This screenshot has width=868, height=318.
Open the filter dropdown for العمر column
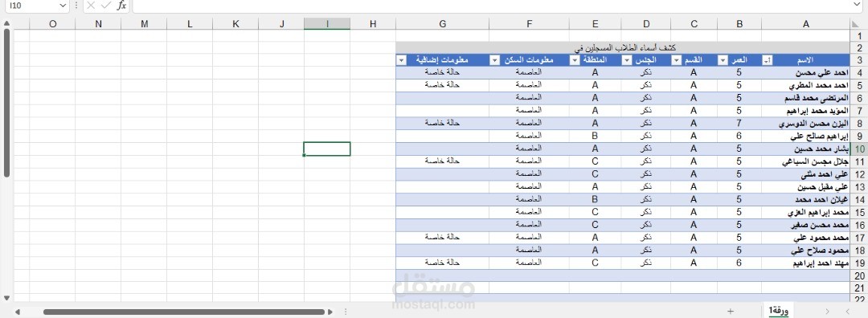click(723, 60)
